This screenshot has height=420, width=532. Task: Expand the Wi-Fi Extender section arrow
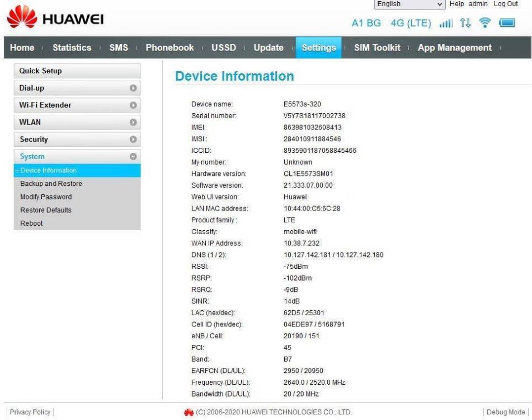pyautogui.click(x=133, y=105)
